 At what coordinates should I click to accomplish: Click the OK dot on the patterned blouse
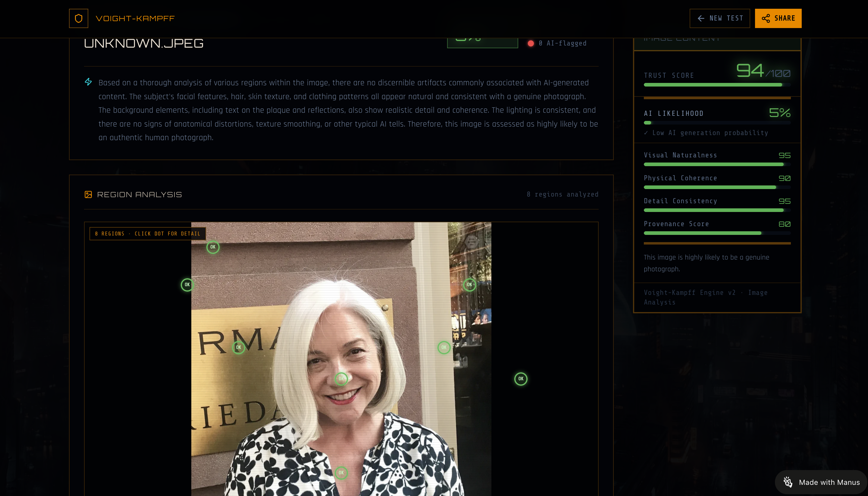[341, 473]
